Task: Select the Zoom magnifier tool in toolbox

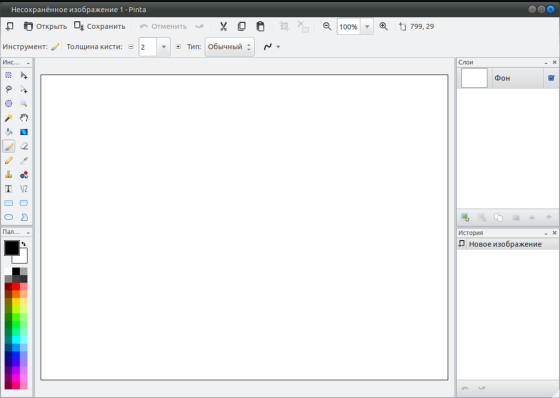Action: point(24,104)
